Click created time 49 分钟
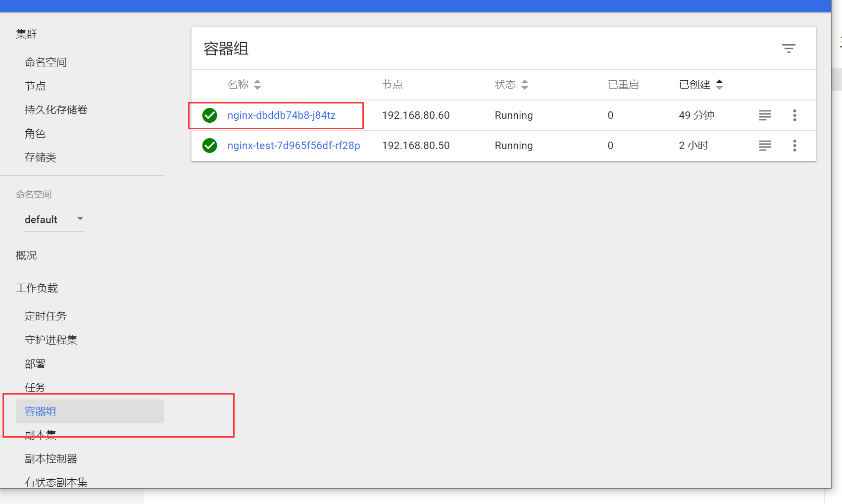Viewport: 842px width, 504px height. (696, 115)
